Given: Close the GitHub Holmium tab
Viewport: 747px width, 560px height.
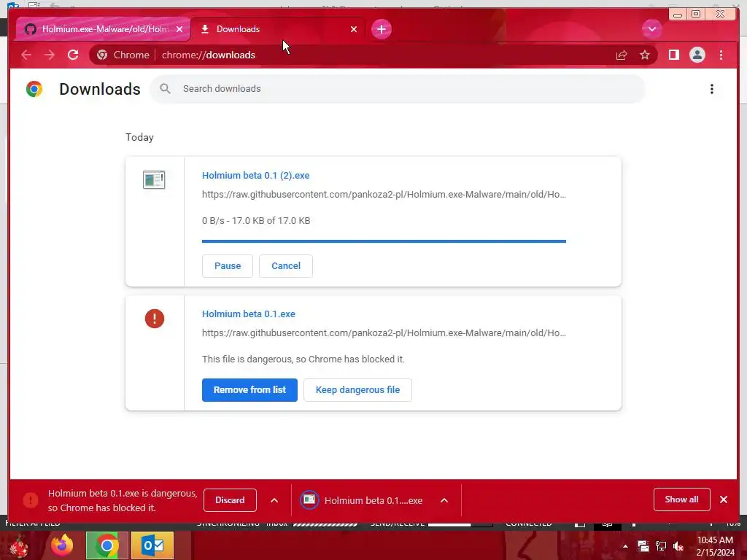Looking at the screenshot, I should [x=179, y=29].
